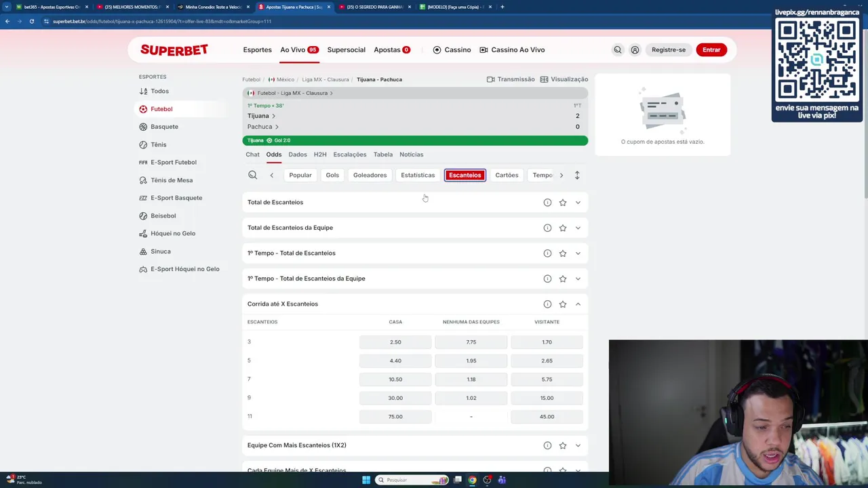Viewport: 868px width, 488px height.
Task: Open the Escalações tab
Action: click(350, 155)
